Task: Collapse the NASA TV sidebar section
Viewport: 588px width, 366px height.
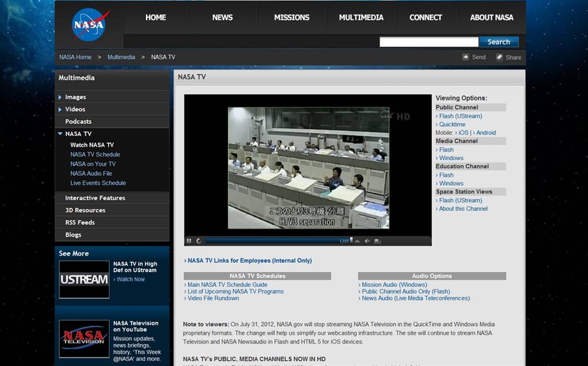Action: tap(60, 133)
